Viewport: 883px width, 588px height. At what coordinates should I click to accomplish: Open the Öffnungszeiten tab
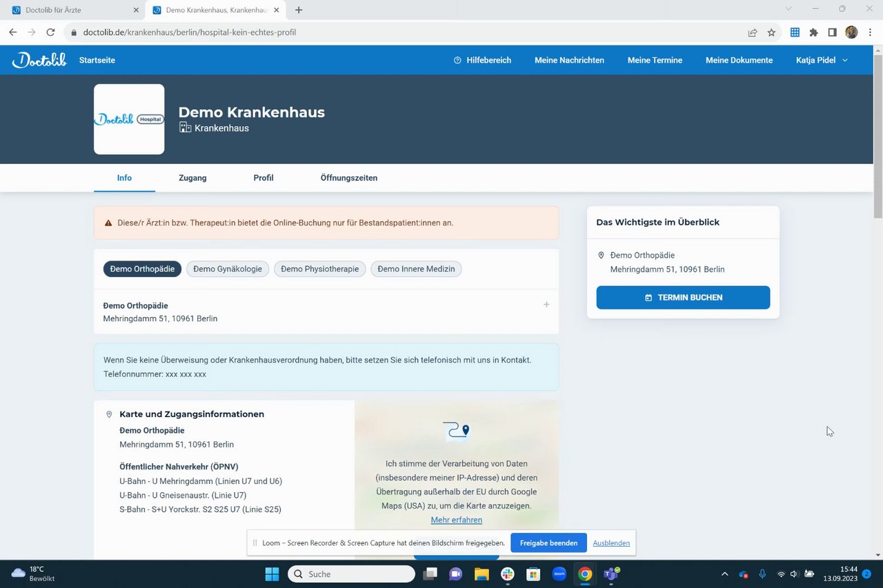pos(349,178)
